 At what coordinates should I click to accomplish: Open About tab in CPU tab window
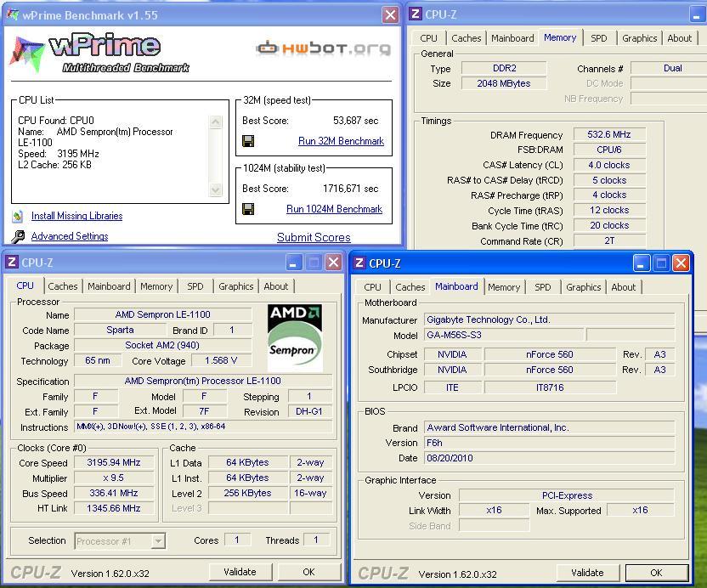pyautogui.click(x=275, y=286)
